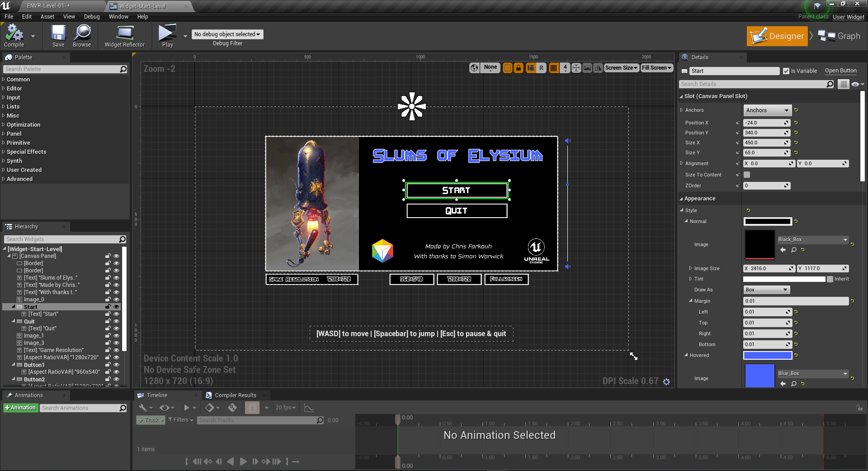The width and height of the screenshot is (868, 471).
Task: Open the Window menu
Action: 118,17
